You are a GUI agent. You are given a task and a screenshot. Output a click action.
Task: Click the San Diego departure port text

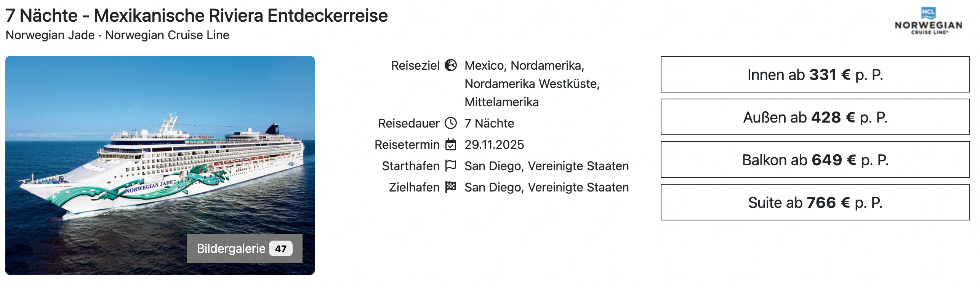tap(546, 166)
